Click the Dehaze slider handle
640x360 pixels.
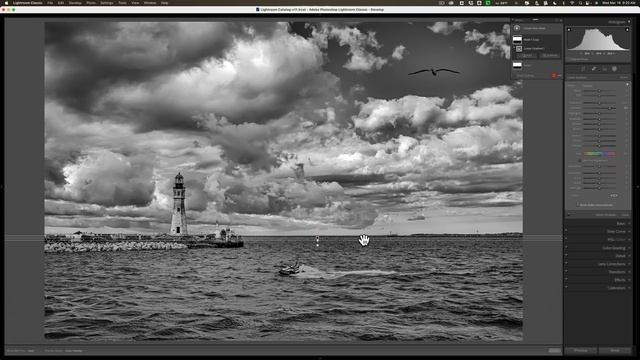599,146
